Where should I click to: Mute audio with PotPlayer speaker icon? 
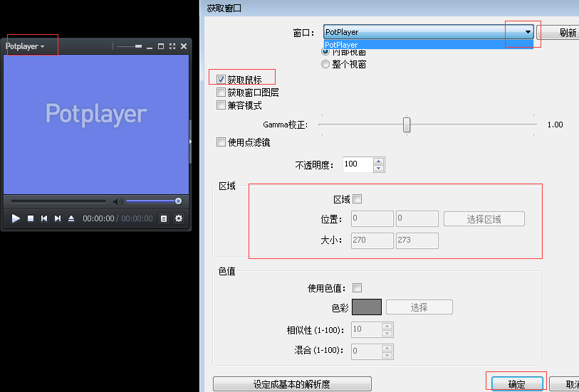click(118, 201)
